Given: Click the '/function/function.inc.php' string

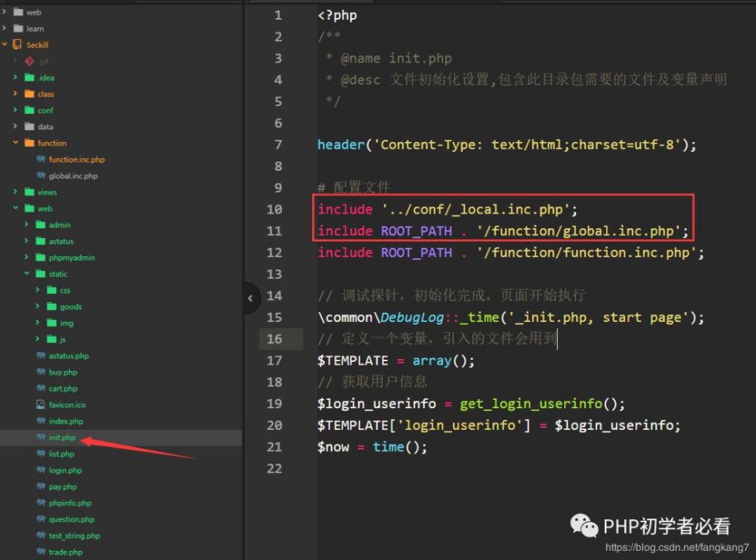Looking at the screenshot, I should [x=587, y=252].
